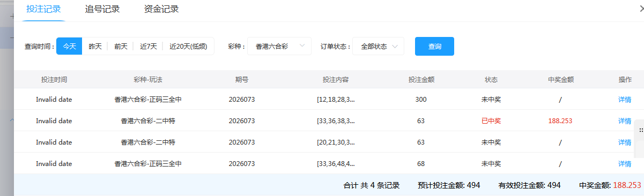This screenshot has width=644, height=196.
Task: Open the 订单状态 dropdown showing 全部状态
Action: point(378,46)
